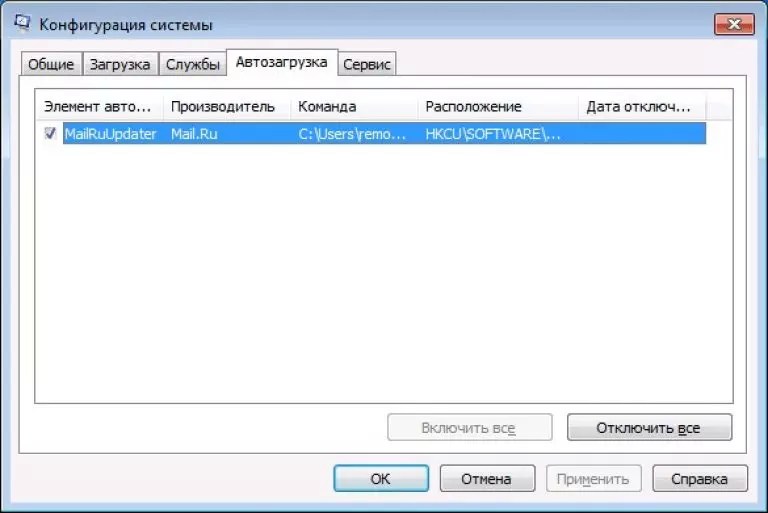
Task: Switch to the Сервис tab
Action: [x=367, y=64]
